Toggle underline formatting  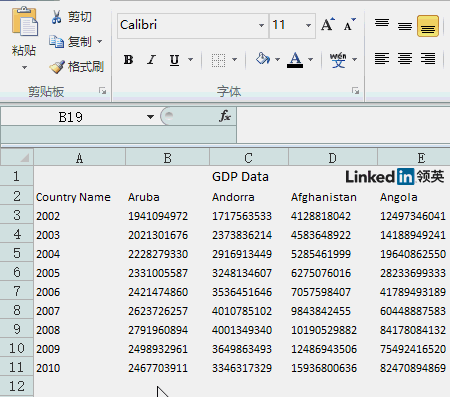click(x=174, y=60)
